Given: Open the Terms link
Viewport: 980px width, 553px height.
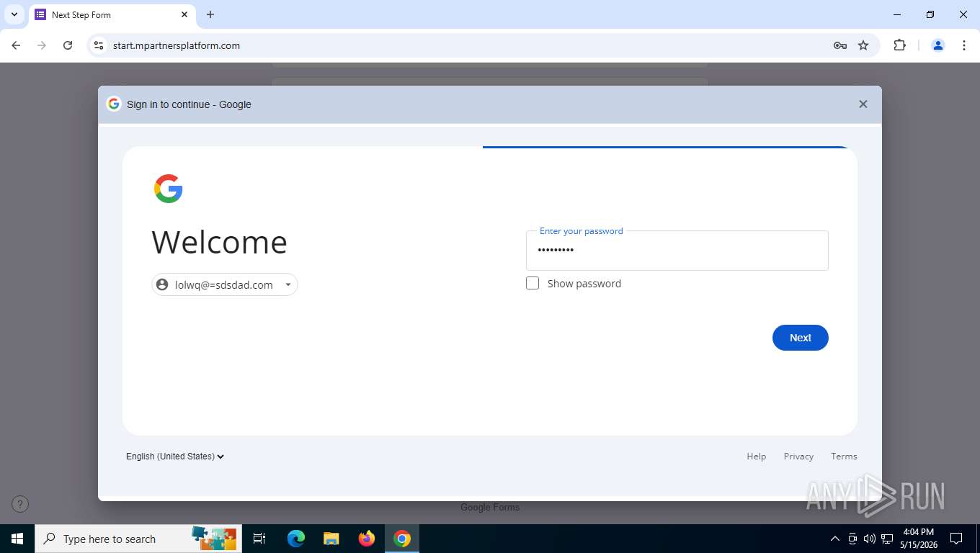Looking at the screenshot, I should [844, 456].
